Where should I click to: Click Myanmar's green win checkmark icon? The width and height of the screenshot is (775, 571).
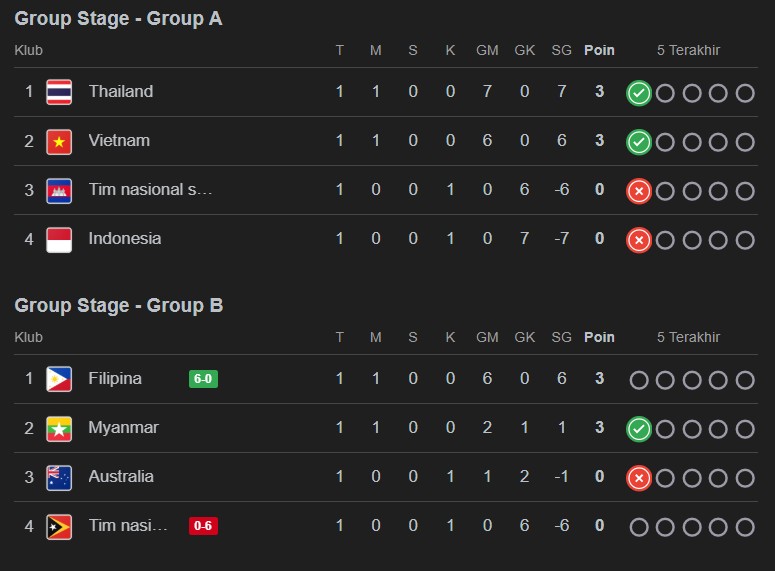tap(639, 429)
